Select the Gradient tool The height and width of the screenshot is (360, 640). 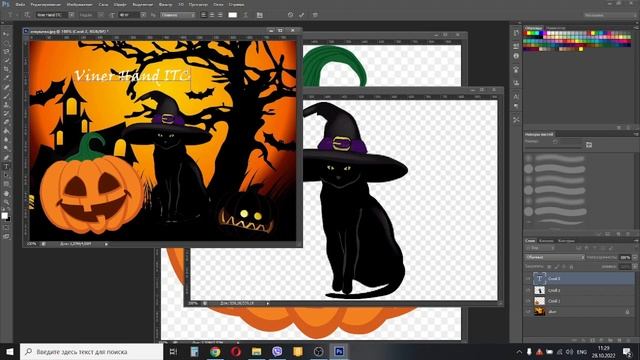point(6,131)
